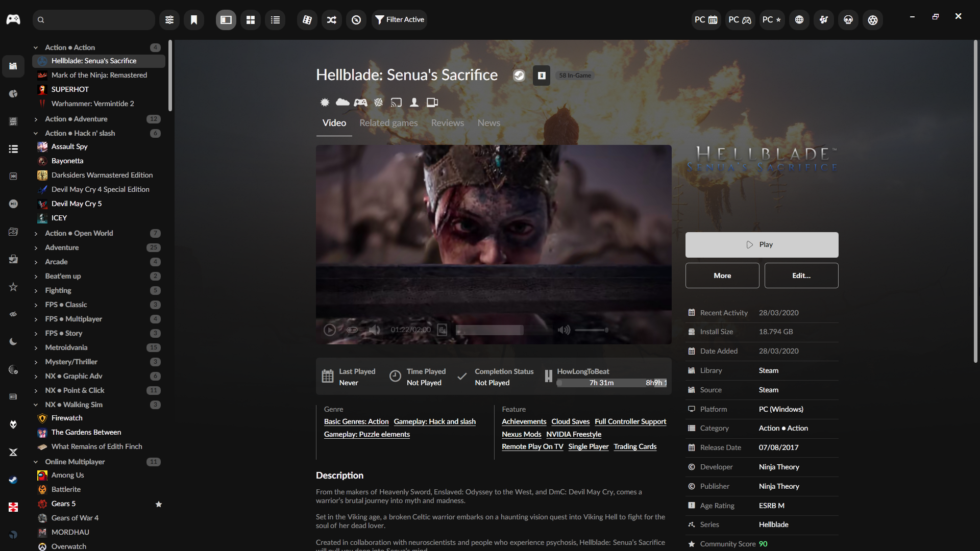980x551 pixels.
Task: Switch to list view mode
Action: pyautogui.click(x=275, y=20)
